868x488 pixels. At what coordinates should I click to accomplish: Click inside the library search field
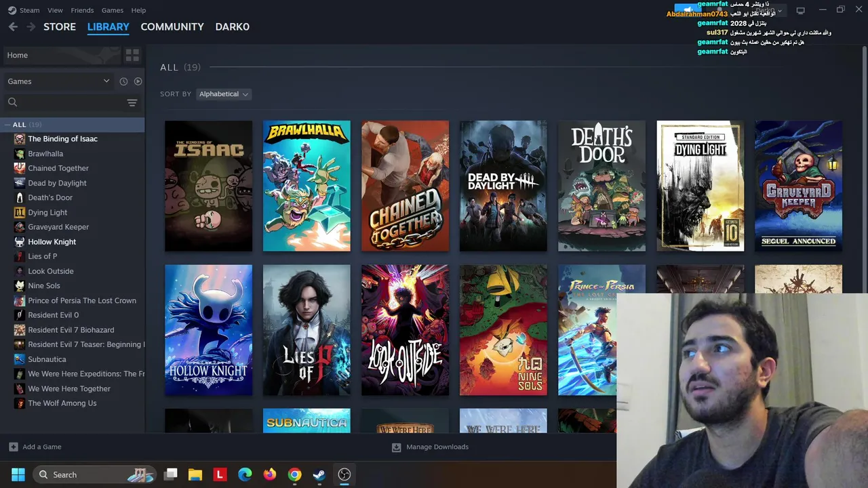[x=72, y=102]
